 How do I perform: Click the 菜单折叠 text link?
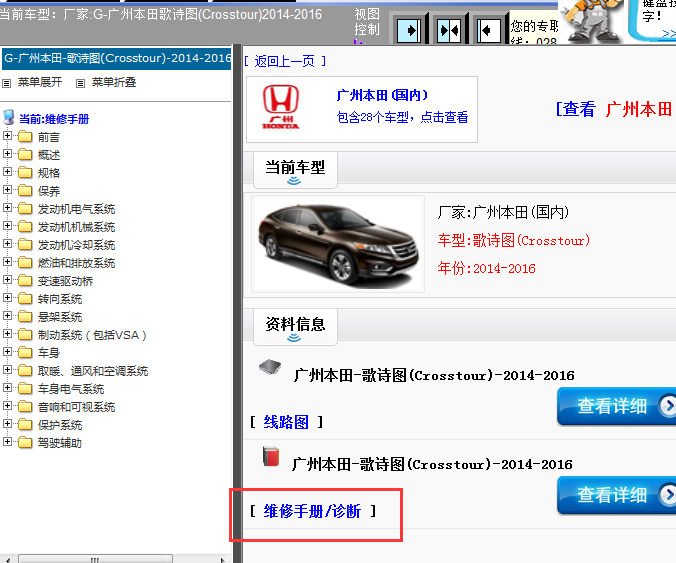(114, 82)
